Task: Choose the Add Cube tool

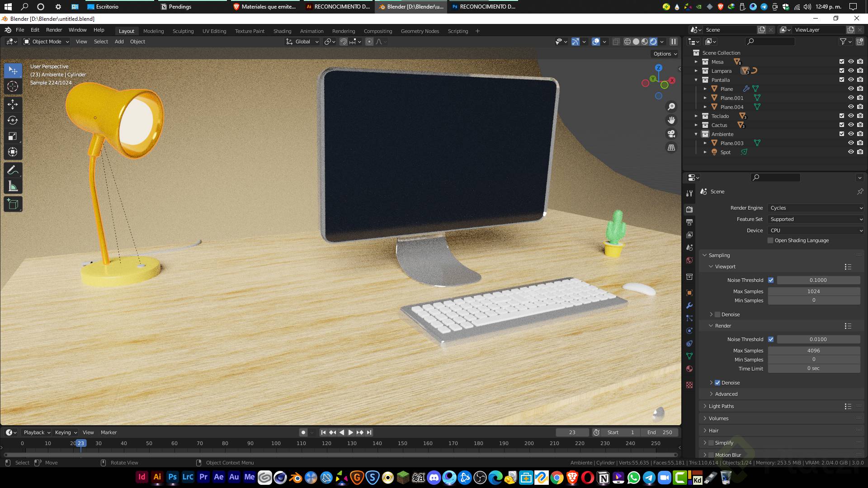Action: (x=13, y=204)
